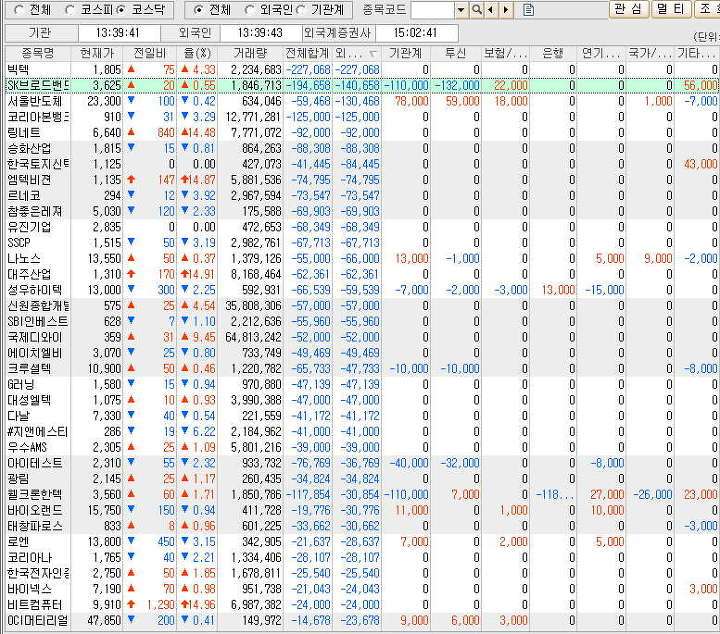The image size is (720, 634).
Task: Select the 전체 radio beside 코스피
Action: click(x=19, y=10)
